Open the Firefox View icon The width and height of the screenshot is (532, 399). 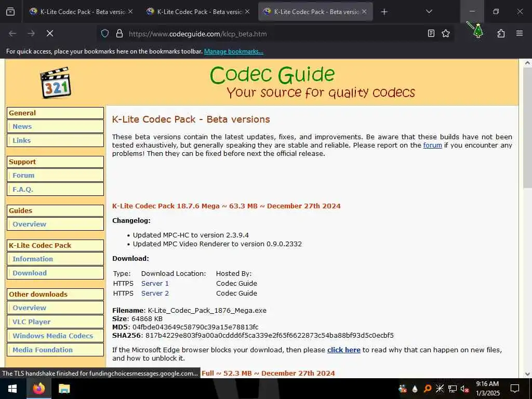(10, 12)
